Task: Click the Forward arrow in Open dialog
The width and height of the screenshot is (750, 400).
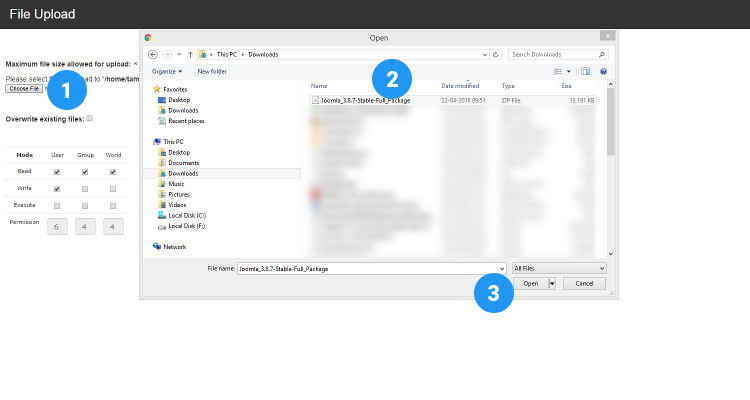Action: [167, 55]
